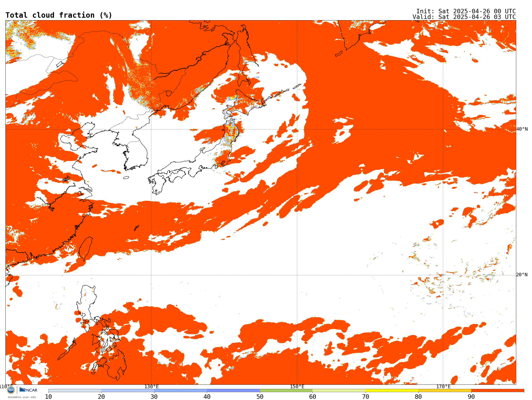Click the colorbar tick label 20

tap(101, 397)
